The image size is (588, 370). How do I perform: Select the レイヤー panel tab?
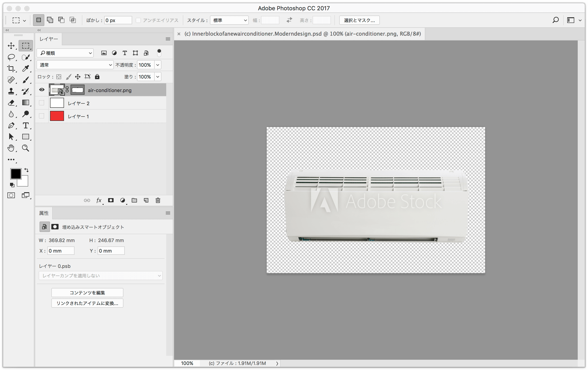click(x=48, y=39)
